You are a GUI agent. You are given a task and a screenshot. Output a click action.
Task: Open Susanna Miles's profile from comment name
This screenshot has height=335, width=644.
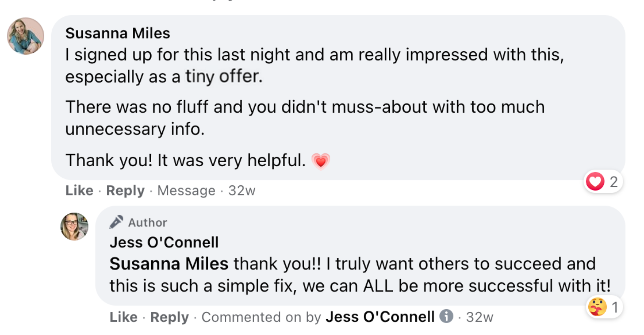point(118,33)
